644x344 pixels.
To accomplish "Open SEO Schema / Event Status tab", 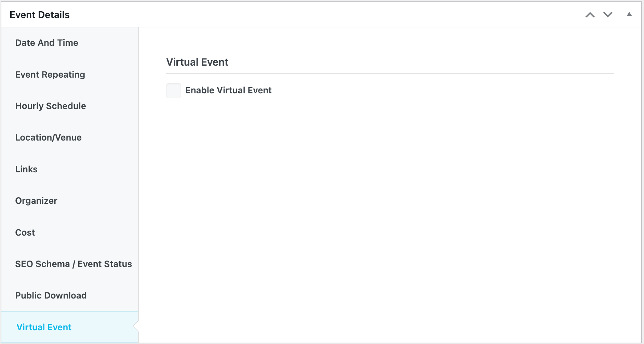I will 73,264.
